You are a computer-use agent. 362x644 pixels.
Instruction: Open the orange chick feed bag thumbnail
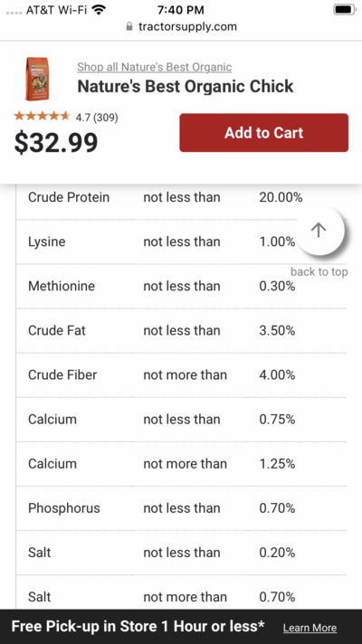[37, 79]
